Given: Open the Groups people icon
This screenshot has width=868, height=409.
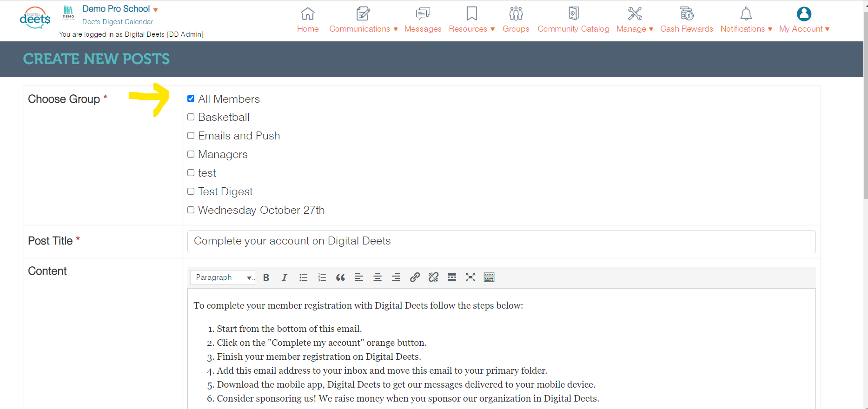Looking at the screenshot, I should pyautogui.click(x=516, y=13).
